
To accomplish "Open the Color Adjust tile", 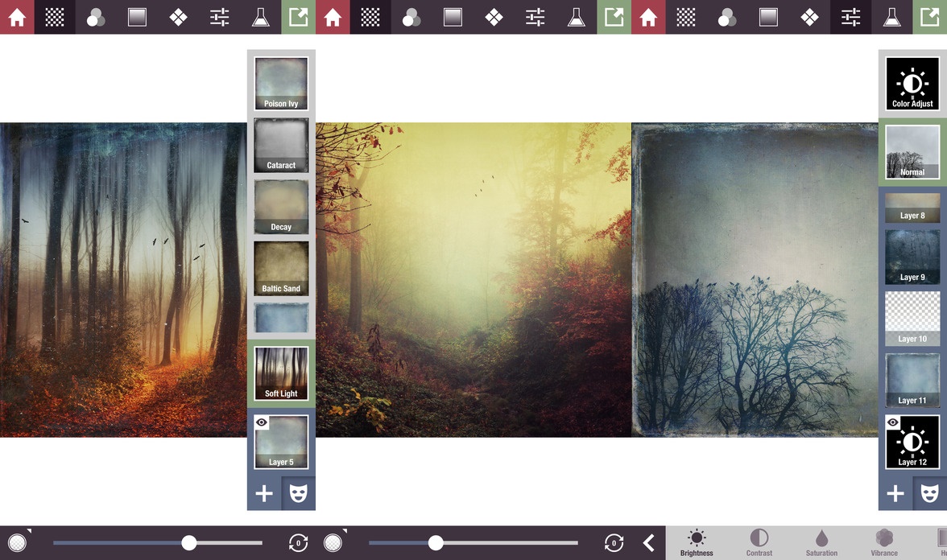I will tap(912, 84).
